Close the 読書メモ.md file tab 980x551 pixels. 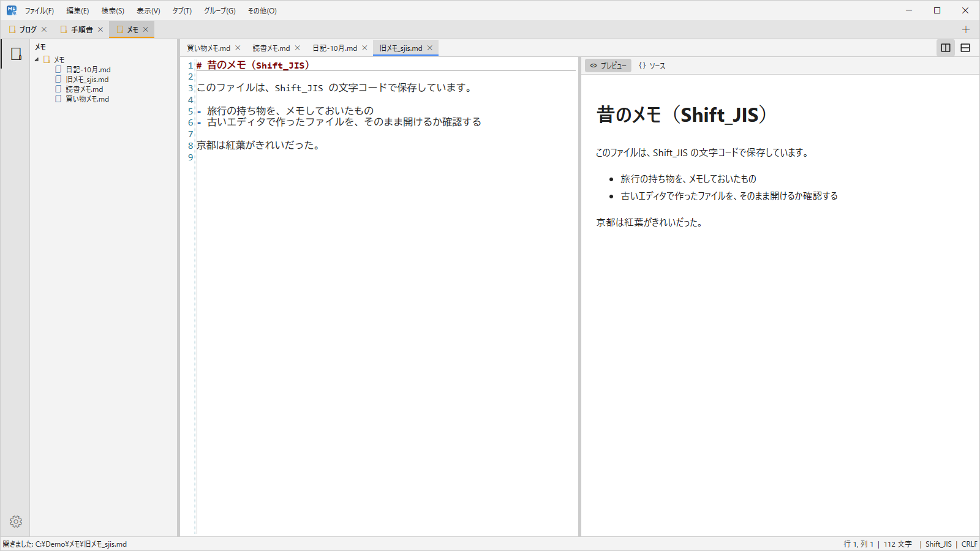[298, 48]
